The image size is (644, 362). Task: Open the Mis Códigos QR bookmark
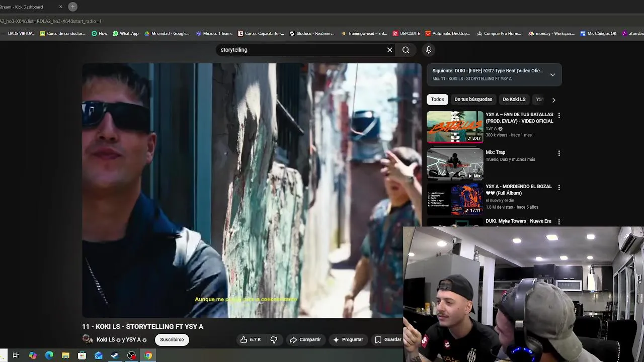pos(598,34)
